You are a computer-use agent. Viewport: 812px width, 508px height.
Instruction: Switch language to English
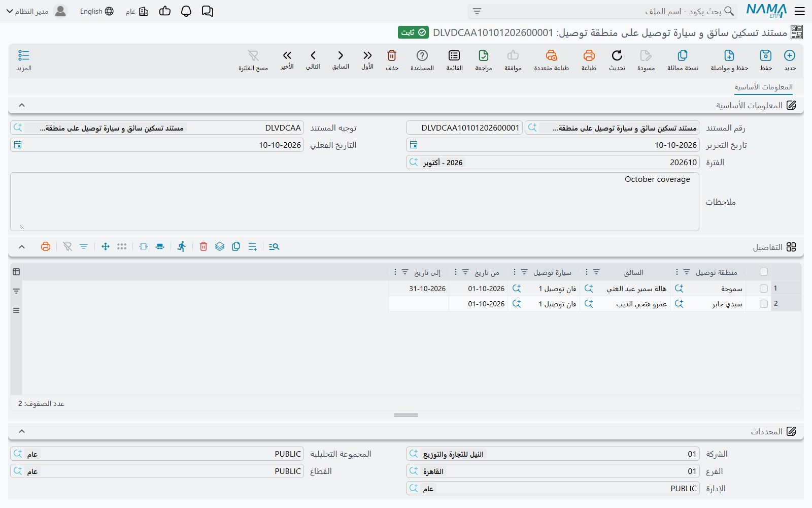96,11
